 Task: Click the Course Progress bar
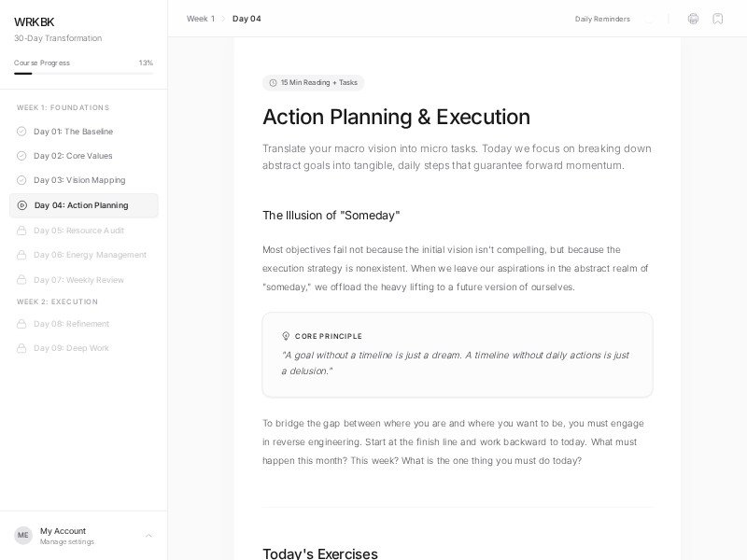pyautogui.click(x=83, y=73)
